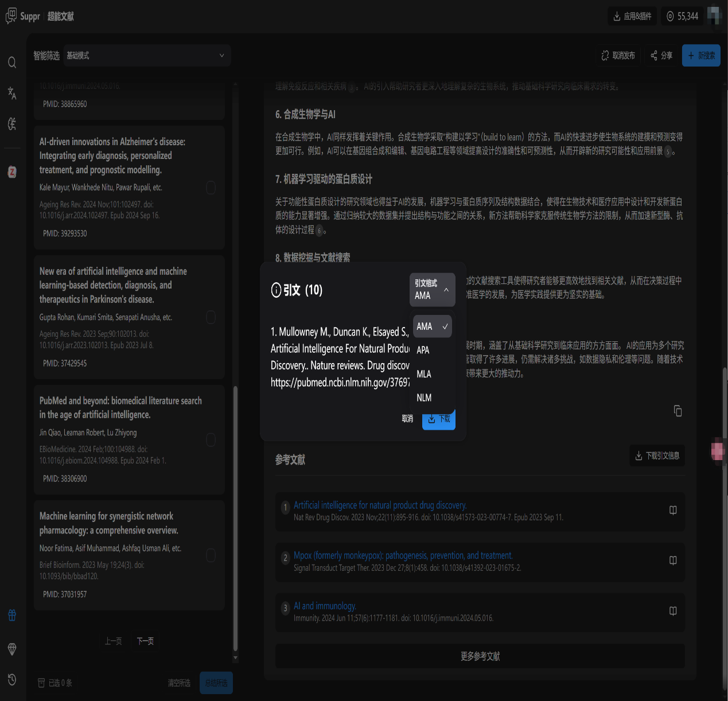
Task: Select MLA from the format list
Action: pos(424,374)
